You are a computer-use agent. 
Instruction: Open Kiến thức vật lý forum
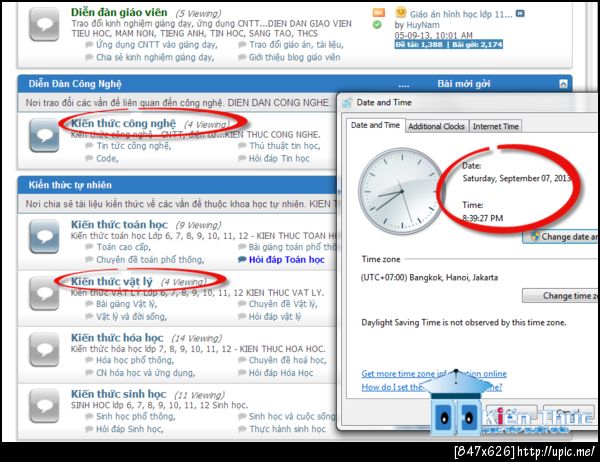pos(112,281)
